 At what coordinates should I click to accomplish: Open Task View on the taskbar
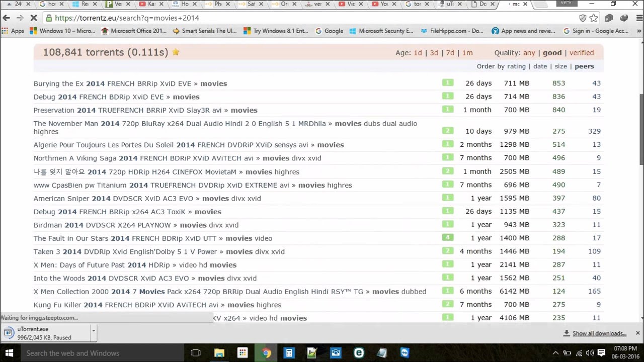click(x=196, y=353)
